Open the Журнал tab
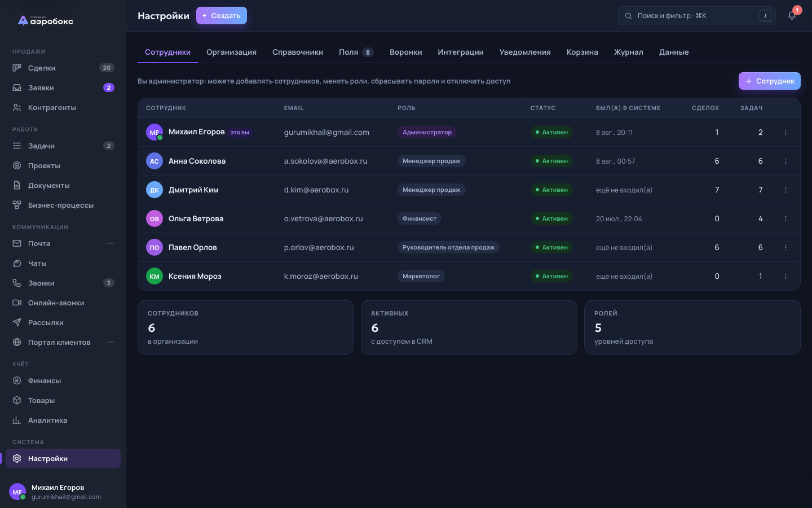This screenshot has width=812, height=508. click(629, 52)
